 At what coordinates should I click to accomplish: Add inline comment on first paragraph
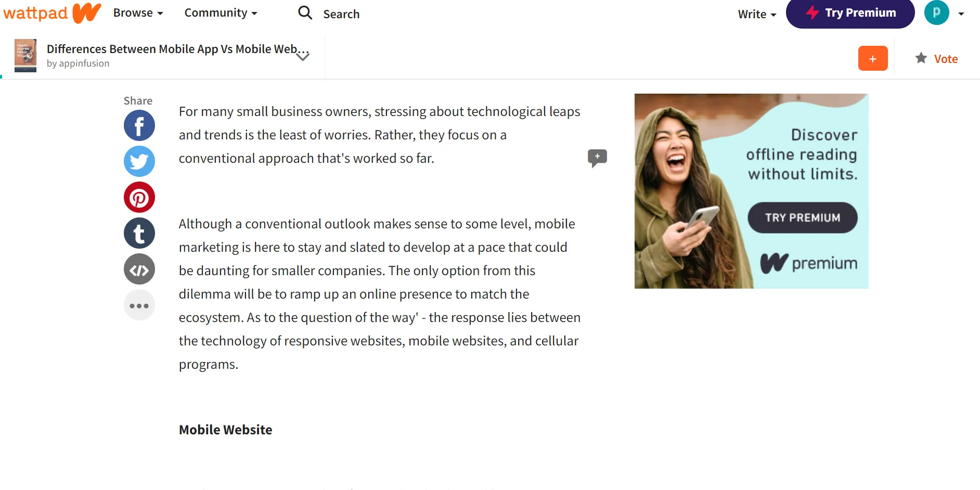coord(597,158)
